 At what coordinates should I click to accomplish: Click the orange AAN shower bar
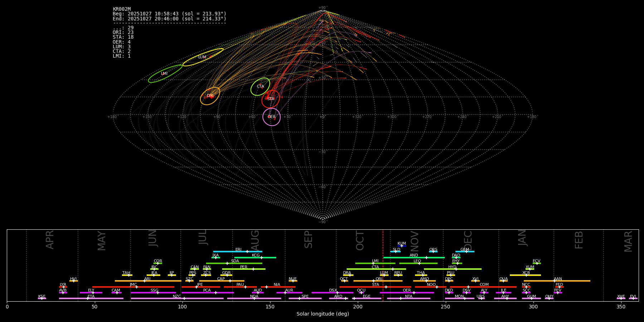tap(557, 281)
